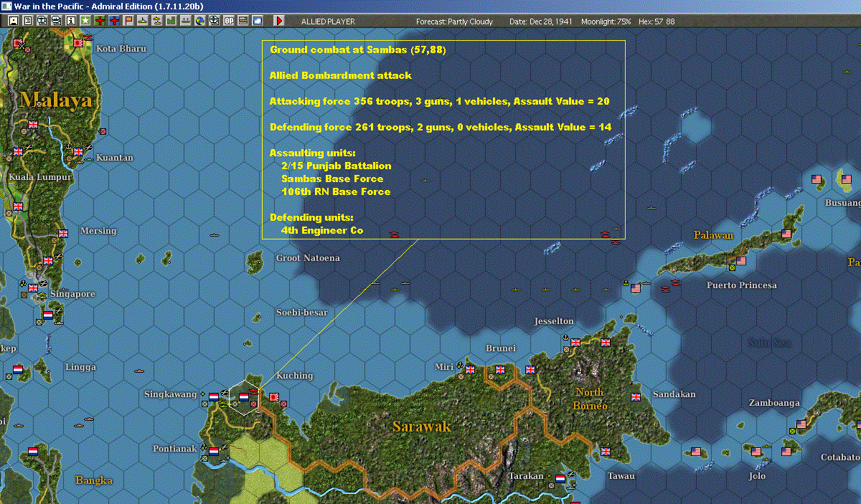Click the Attacking force summary line
The width and height of the screenshot is (861, 504).
coord(440,101)
